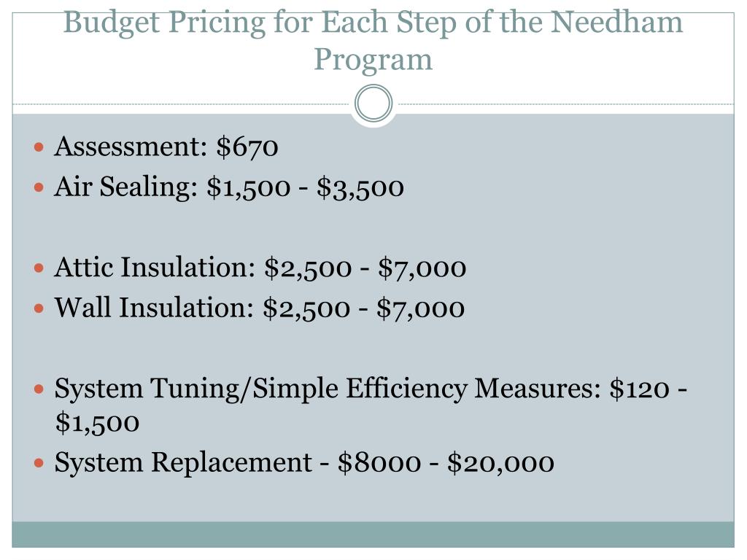Click the bullet dot beside System Replacement
The width and height of the screenshot is (747, 560).
(x=39, y=463)
